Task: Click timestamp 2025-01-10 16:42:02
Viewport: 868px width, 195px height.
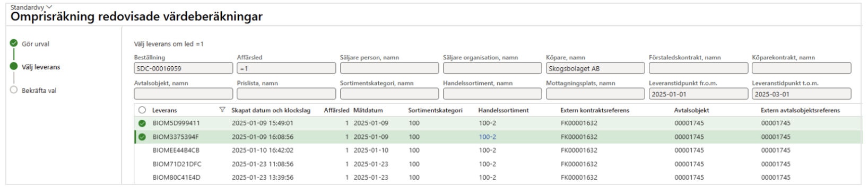Action: pyautogui.click(x=263, y=150)
